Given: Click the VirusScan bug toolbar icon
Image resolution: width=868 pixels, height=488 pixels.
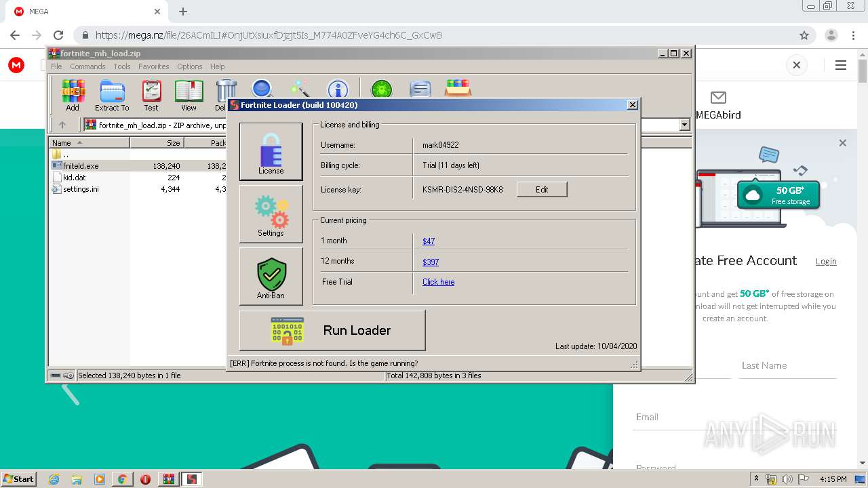Looking at the screenshot, I should click(382, 89).
